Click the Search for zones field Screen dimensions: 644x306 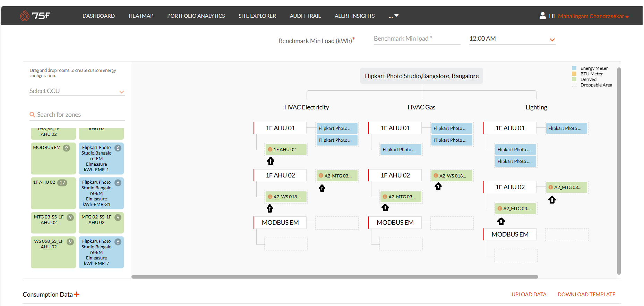[x=77, y=115]
